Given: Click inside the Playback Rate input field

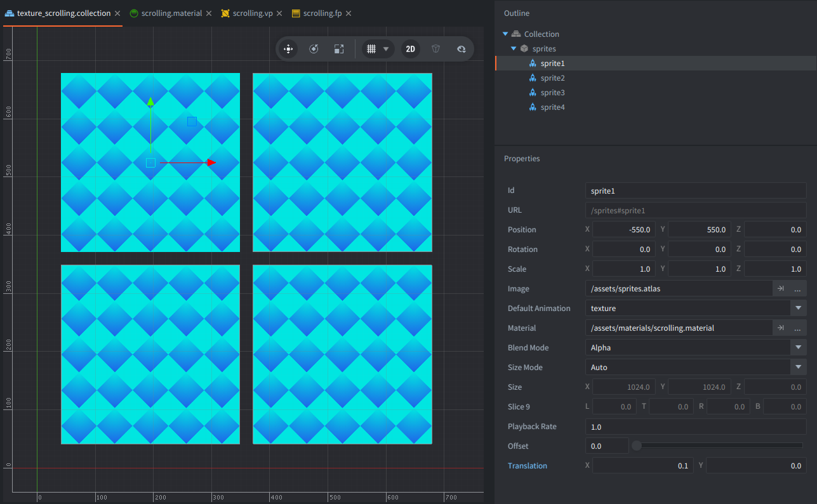Looking at the screenshot, I should 695,426.
